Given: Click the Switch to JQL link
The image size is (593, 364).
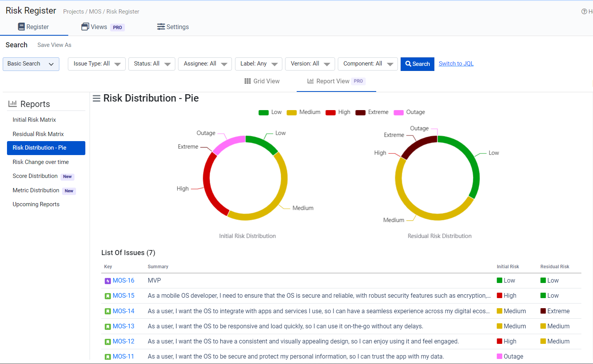Looking at the screenshot, I should [456, 64].
